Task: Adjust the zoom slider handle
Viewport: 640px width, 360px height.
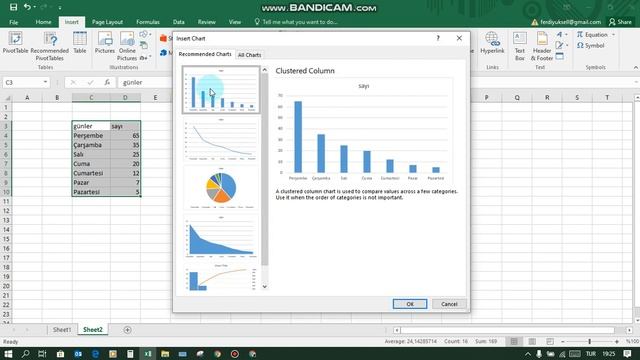Action: click(589, 341)
